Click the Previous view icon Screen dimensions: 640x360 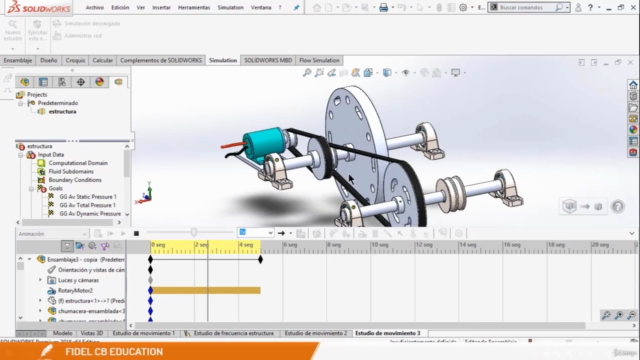(331, 73)
